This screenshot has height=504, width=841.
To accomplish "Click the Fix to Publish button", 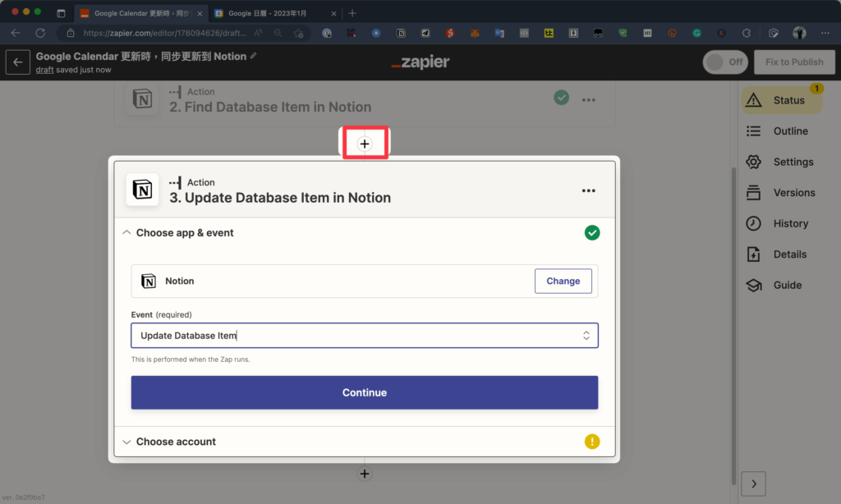I will click(x=794, y=62).
